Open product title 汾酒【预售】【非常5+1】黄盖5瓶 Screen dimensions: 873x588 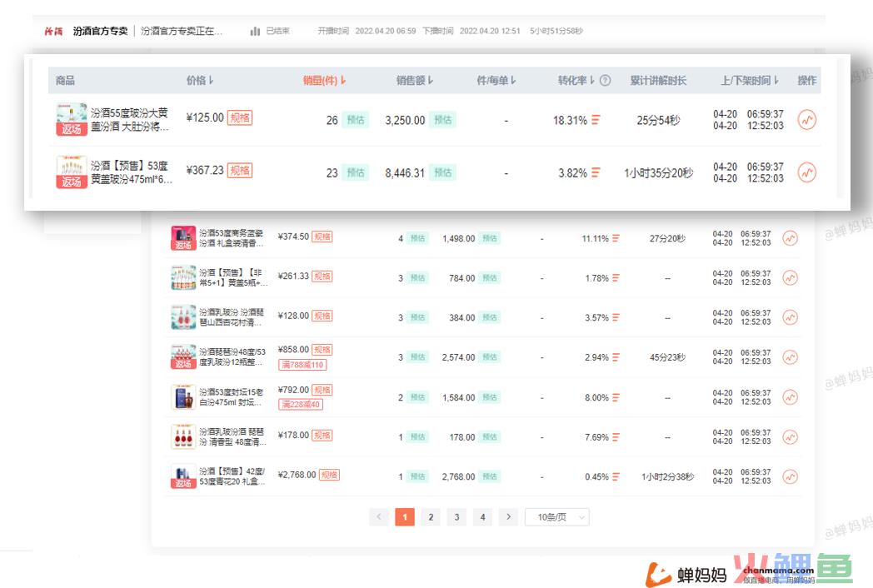[233, 278]
